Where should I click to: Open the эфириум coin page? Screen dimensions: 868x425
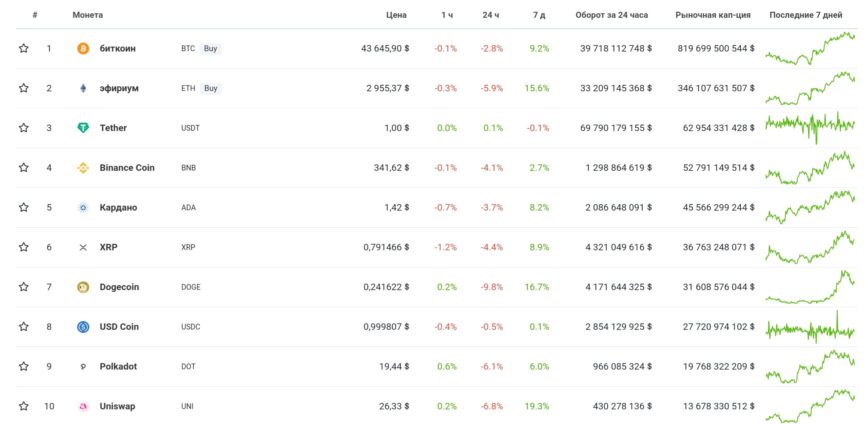119,88
